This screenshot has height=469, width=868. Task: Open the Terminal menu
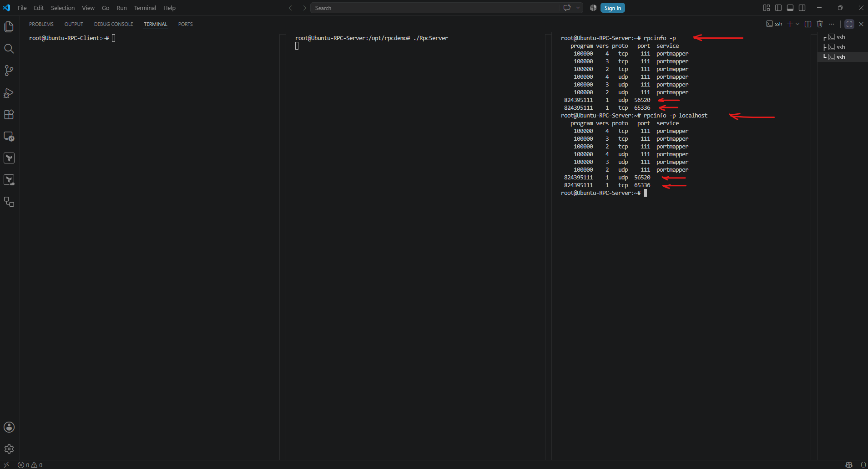pyautogui.click(x=145, y=8)
